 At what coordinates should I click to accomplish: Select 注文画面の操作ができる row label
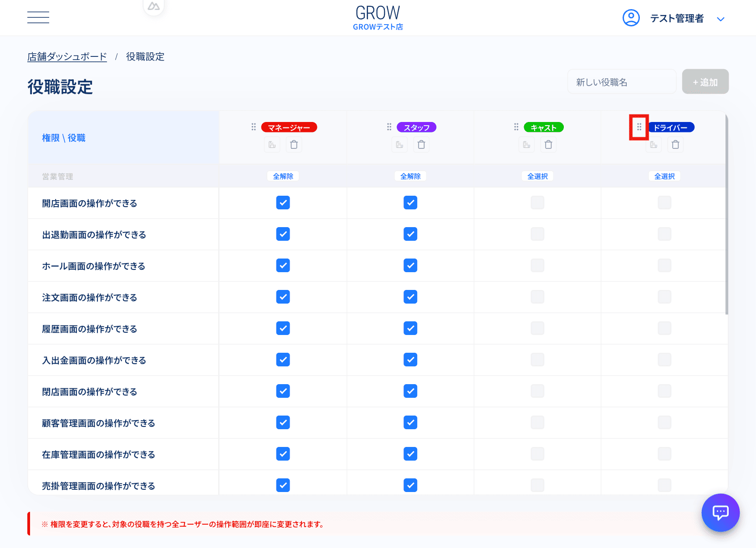coord(89,298)
